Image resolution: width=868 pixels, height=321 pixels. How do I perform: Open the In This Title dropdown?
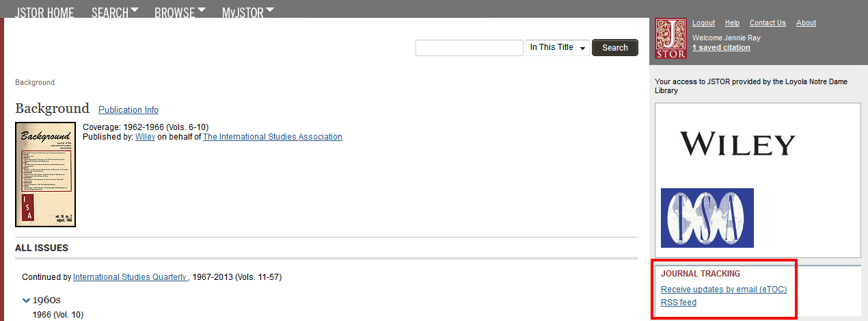coord(558,48)
